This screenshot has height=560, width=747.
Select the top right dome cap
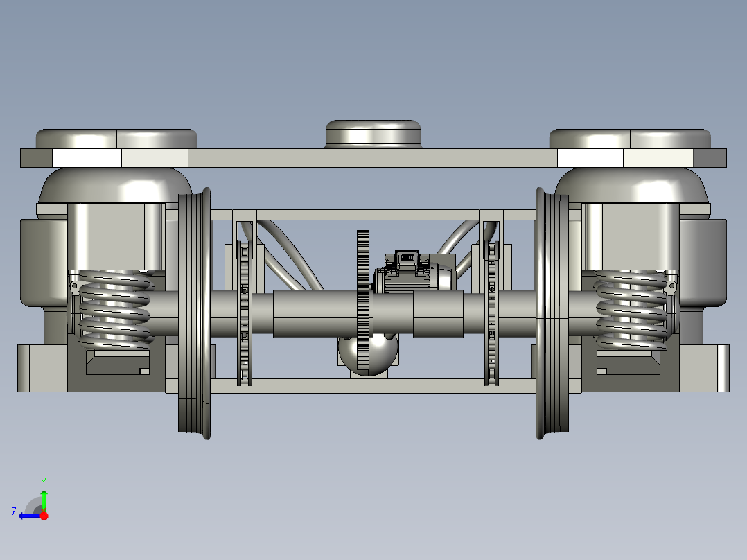(630, 139)
